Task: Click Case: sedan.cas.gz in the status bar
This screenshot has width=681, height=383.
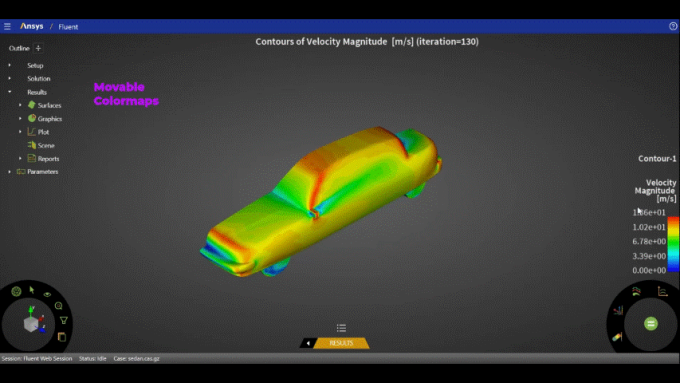Action: 136,359
